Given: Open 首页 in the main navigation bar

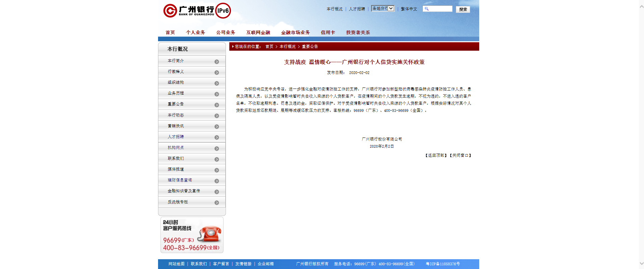Looking at the screenshot, I should [170, 32].
